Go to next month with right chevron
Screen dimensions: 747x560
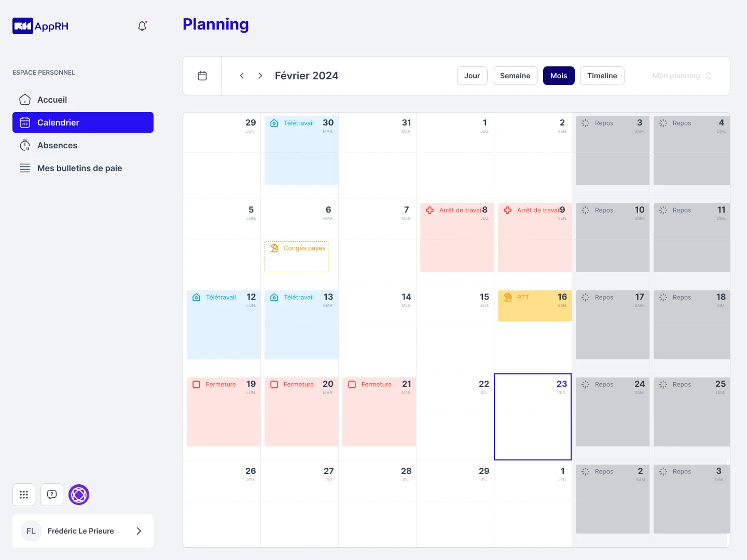click(x=260, y=75)
